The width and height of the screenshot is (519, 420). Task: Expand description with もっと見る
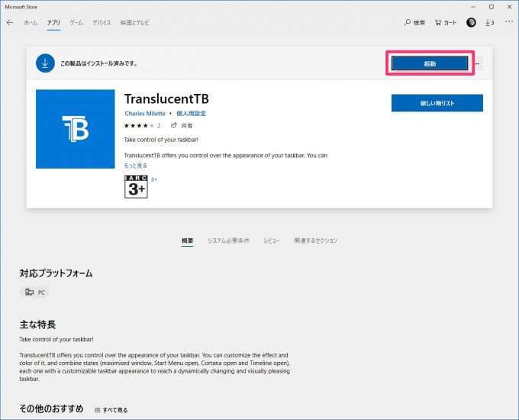[x=135, y=166]
